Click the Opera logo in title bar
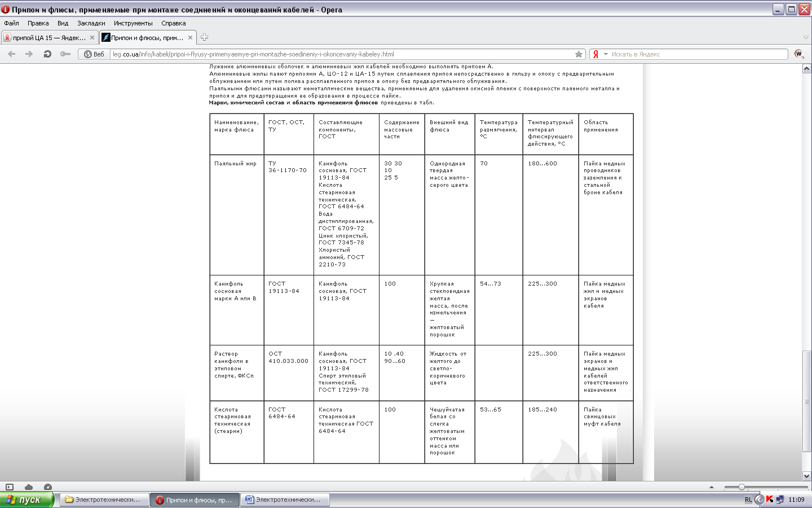This screenshot has width=812, height=508. 6,9
